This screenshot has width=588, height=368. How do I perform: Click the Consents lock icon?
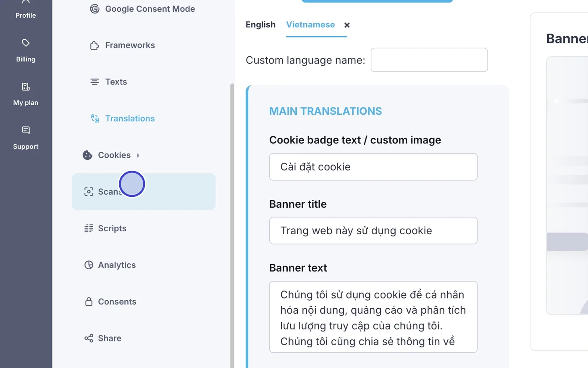pyautogui.click(x=89, y=302)
